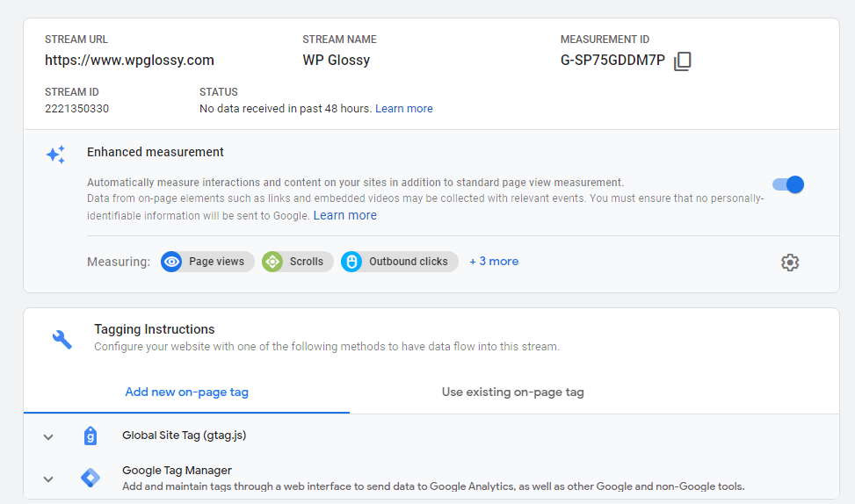Click 'No data received in past 48 hours' status
855x504 pixels.
286,108
